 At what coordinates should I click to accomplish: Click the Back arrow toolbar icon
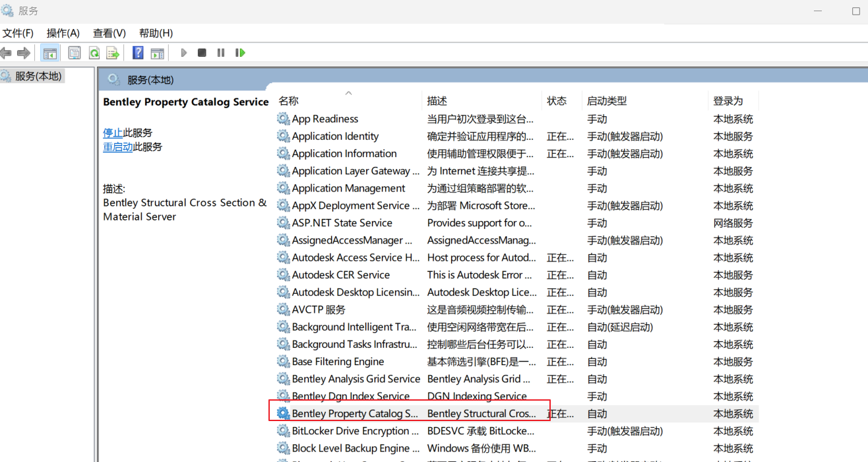(7, 53)
